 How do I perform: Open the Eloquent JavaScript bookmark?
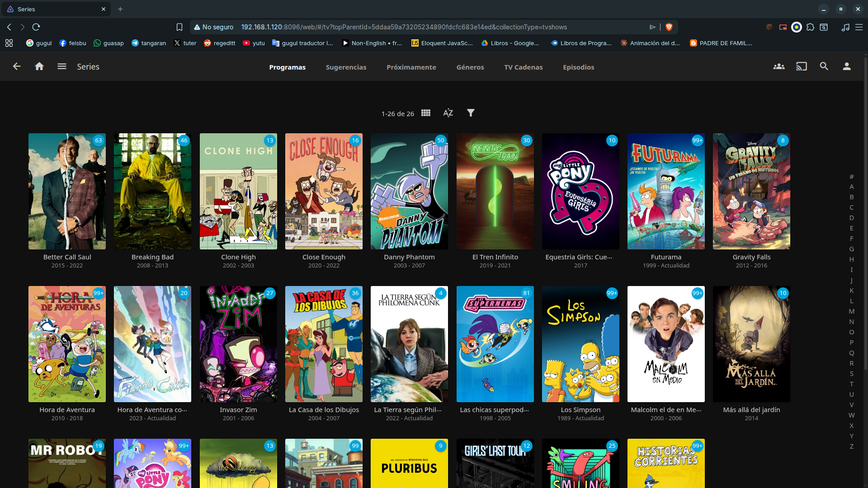coord(442,43)
